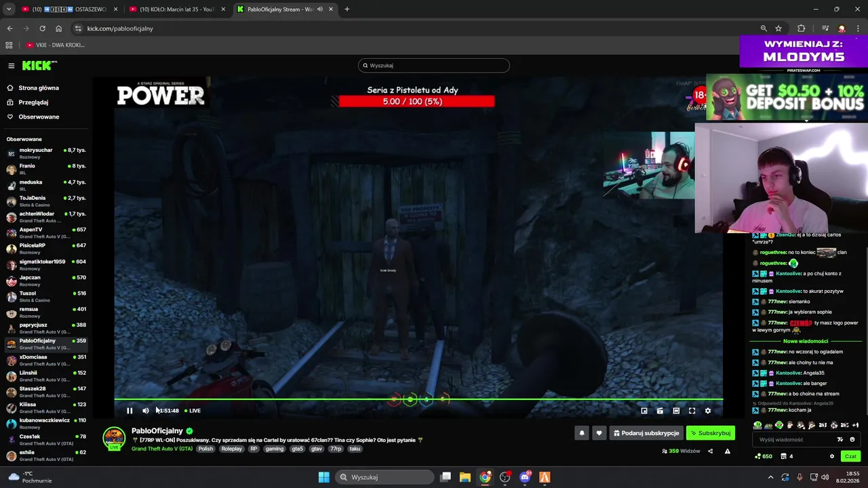
Task: Open emoji picker in chat input
Action: [852, 440]
